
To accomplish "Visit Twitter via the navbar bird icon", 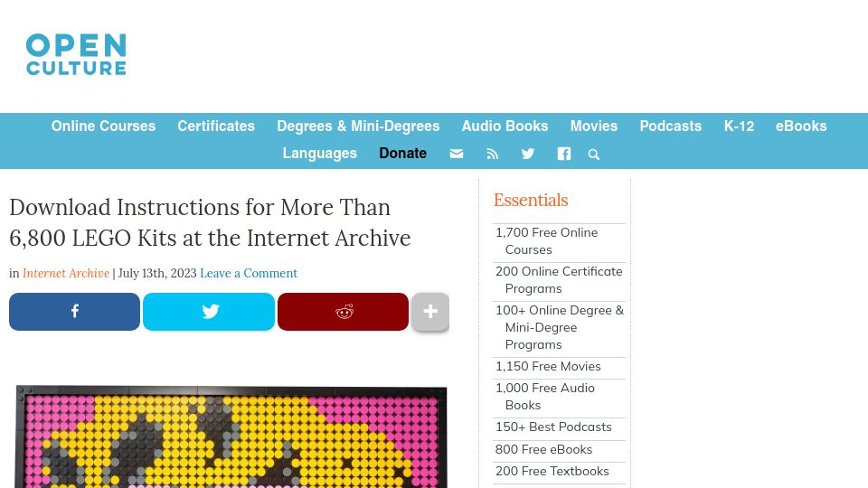I will click(527, 154).
